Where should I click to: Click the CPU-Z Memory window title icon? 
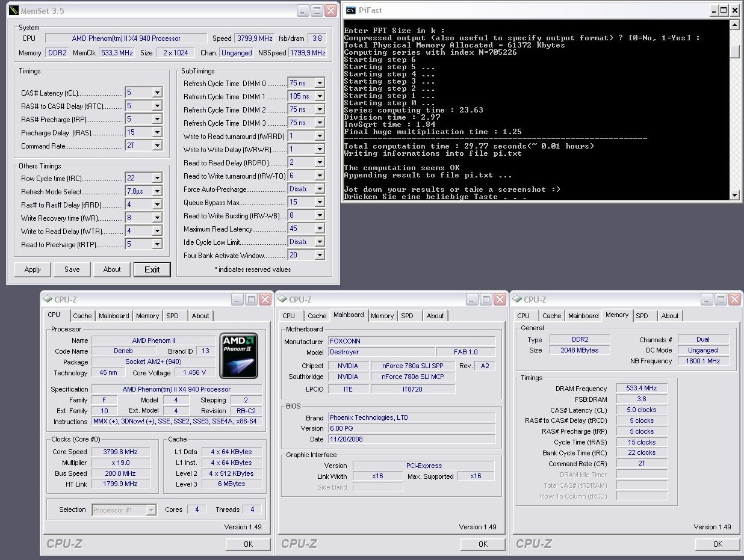(517, 299)
